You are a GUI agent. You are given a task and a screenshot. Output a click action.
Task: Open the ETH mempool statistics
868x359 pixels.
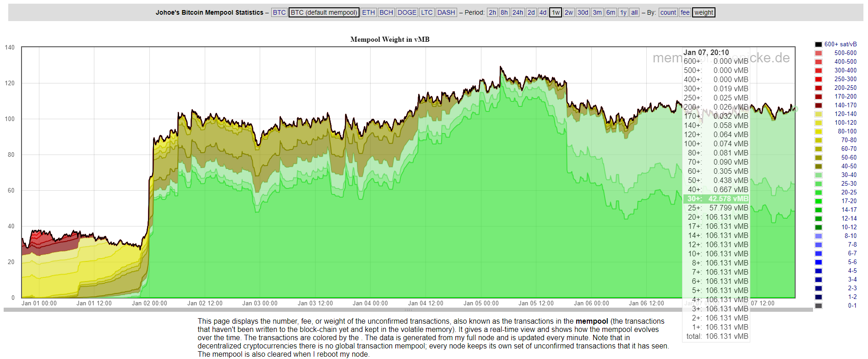coord(368,12)
